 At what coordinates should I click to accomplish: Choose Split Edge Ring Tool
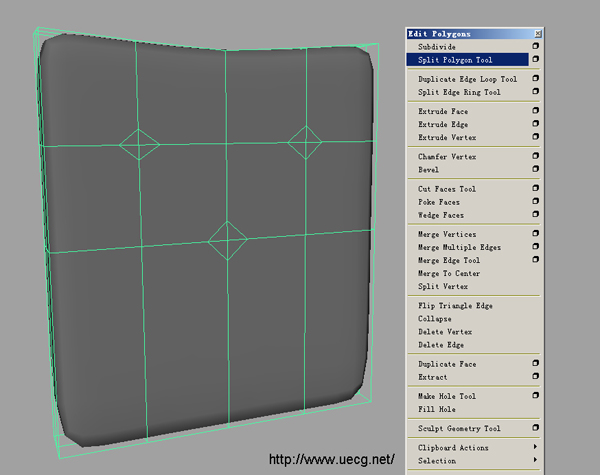click(459, 92)
